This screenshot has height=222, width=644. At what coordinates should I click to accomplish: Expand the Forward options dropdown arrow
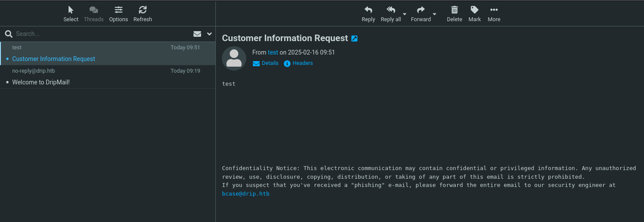click(435, 14)
